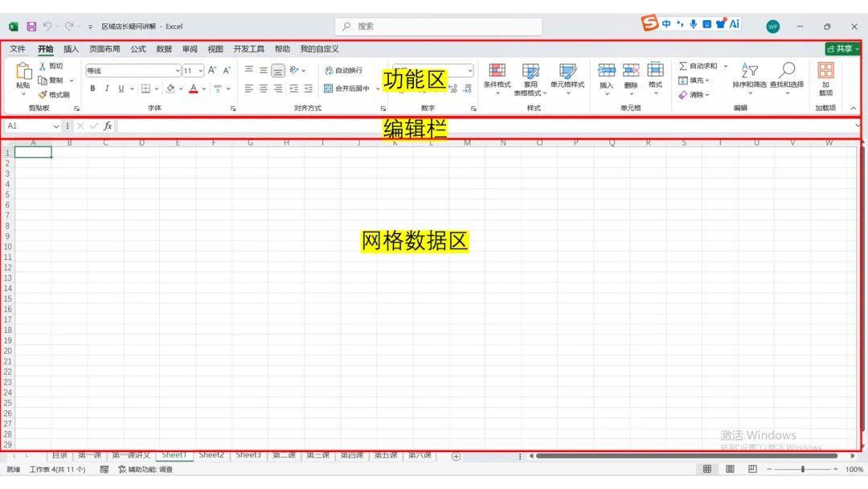Open the font name dropdown
This screenshot has height=489, width=868.
tap(177, 70)
